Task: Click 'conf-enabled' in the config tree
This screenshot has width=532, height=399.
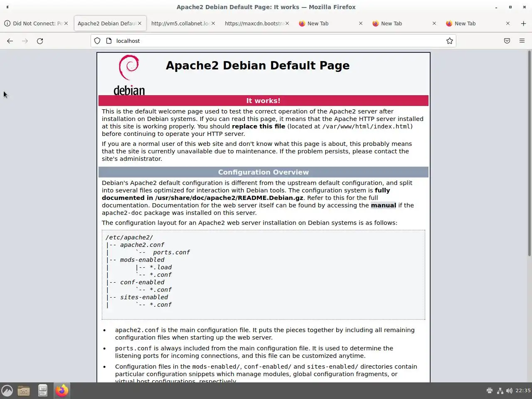Action: [x=142, y=282]
